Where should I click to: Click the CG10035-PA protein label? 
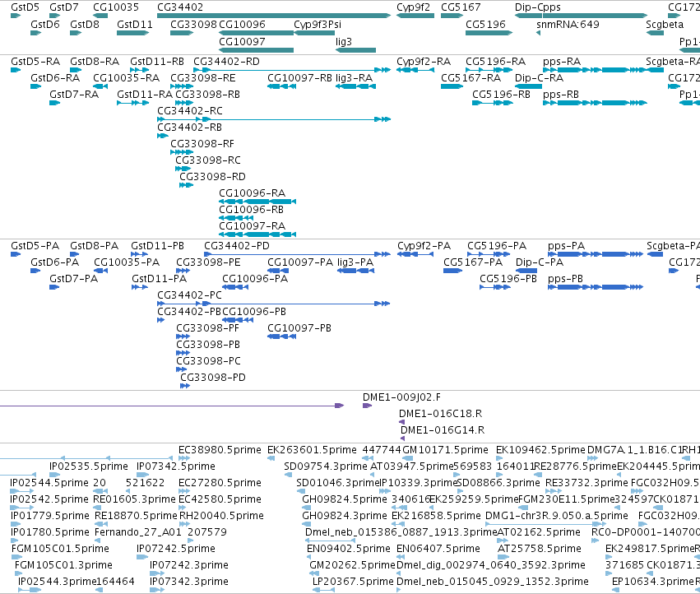pyautogui.click(x=127, y=262)
